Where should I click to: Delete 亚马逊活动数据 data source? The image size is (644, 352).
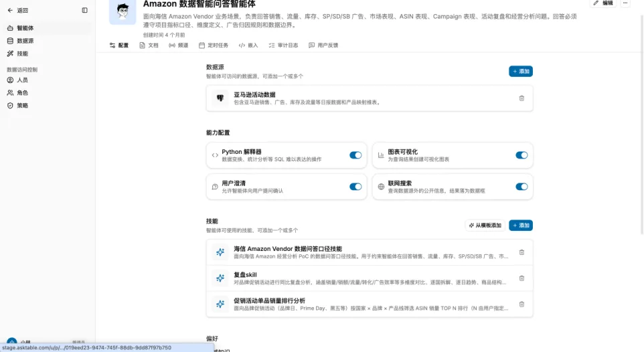pyautogui.click(x=521, y=98)
